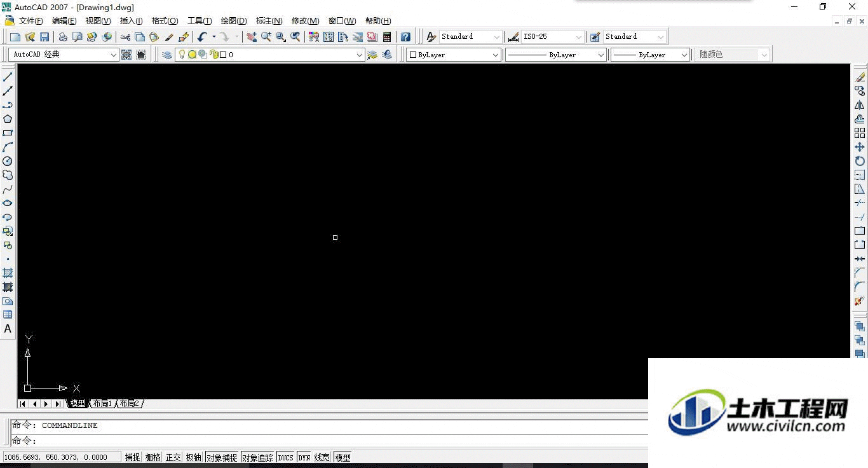
Task: Switch to the 布局1 layout tab
Action: click(x=102, y=404)
